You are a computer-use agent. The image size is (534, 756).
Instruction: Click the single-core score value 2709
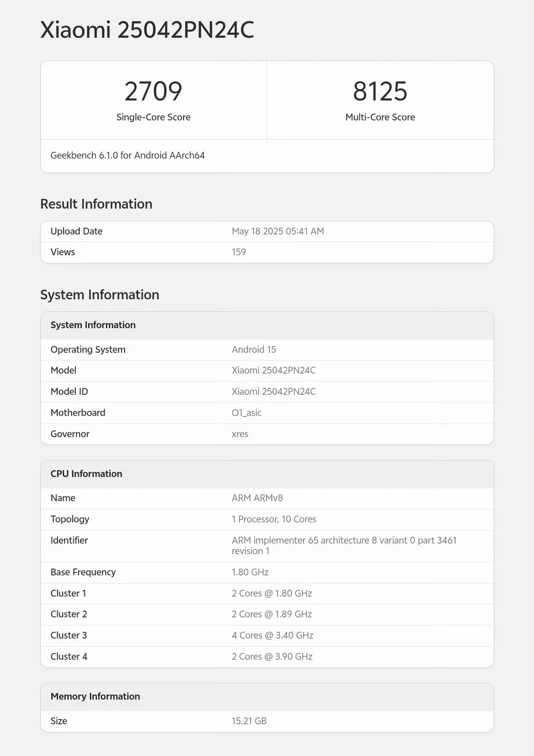pos(153,91)
